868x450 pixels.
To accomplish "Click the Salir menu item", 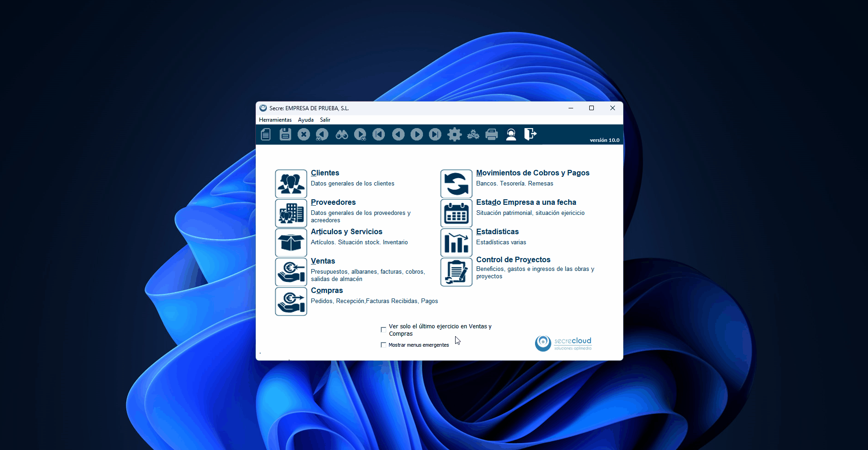I will point(325,120).
